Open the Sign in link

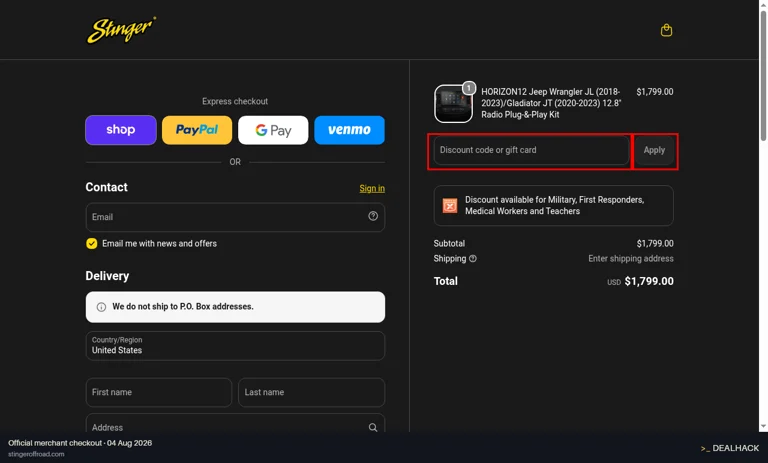(372, 188)
